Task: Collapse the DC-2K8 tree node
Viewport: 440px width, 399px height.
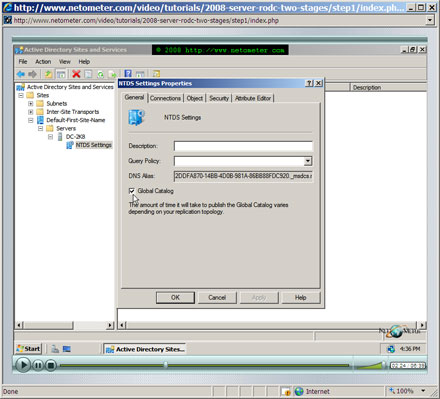Action: 50,137
